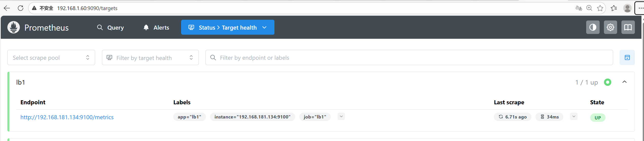This screenshot has width=644, height=141.
Task: Click the job="lb1" label badge
Action: click(x=315, y=117)
